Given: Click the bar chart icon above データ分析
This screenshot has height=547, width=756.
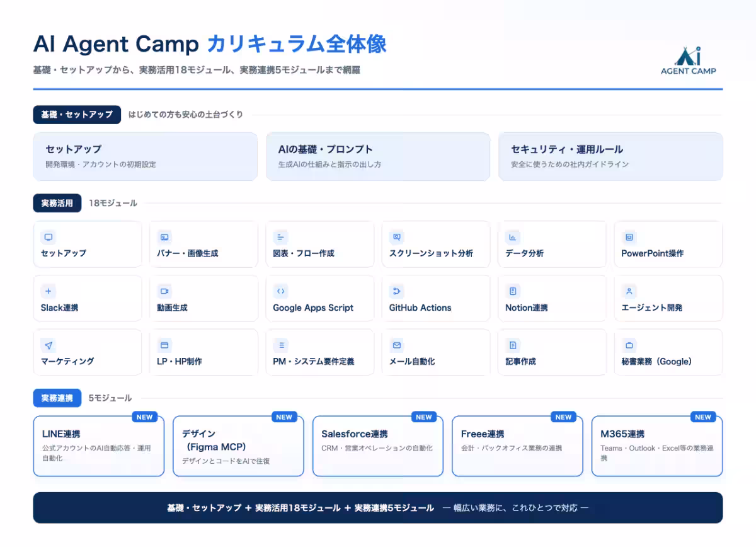Looking at the screenshot, I should (x=513, y=237).
